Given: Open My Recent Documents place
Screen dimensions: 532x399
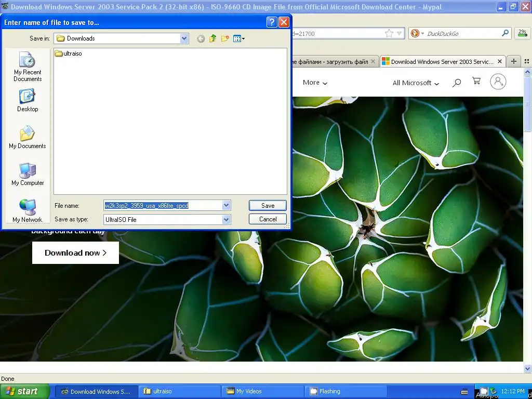Looking at the screenshot, I should tap(28, 67).
